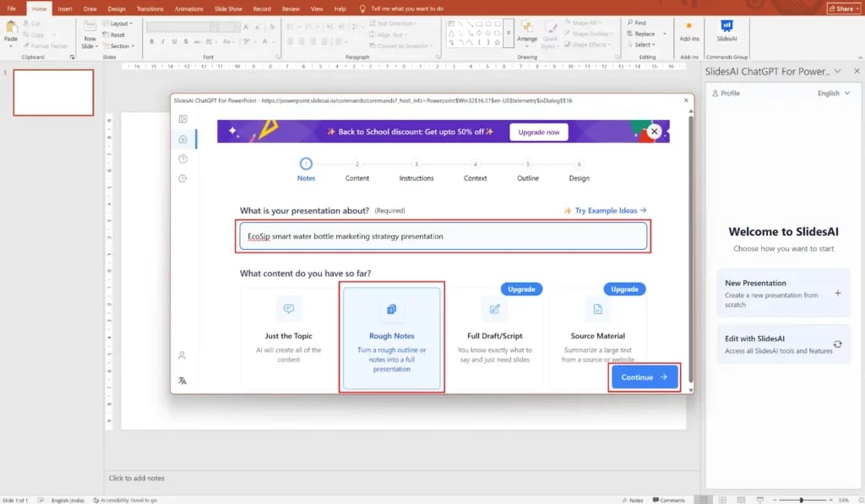
Task: Switch to the Transitions ribbon tab
Action: (150, 8)
